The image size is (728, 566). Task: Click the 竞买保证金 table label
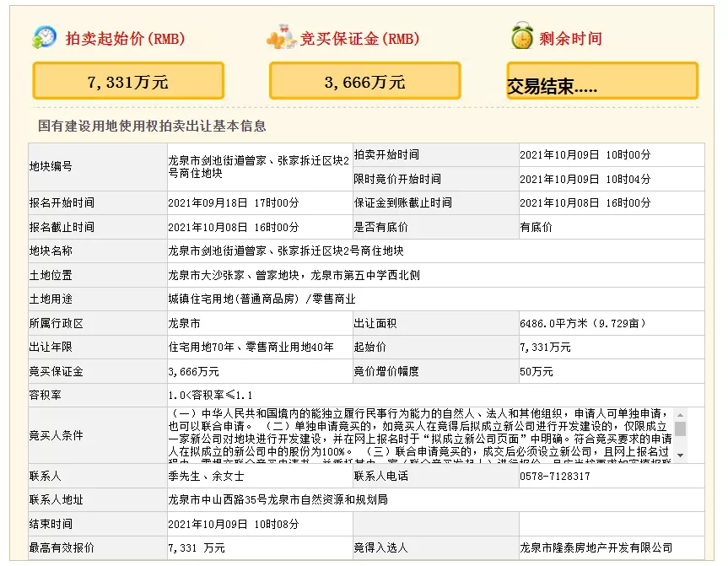57,371
